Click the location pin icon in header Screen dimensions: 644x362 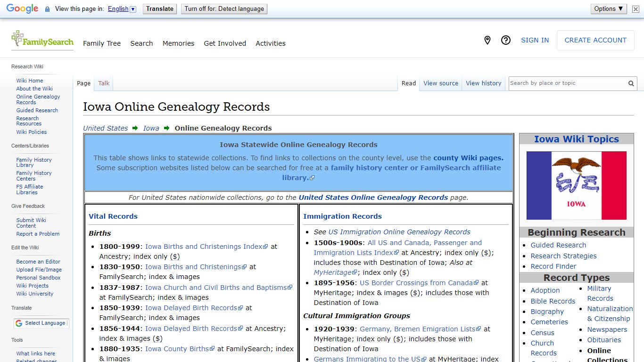coord(487,41)
